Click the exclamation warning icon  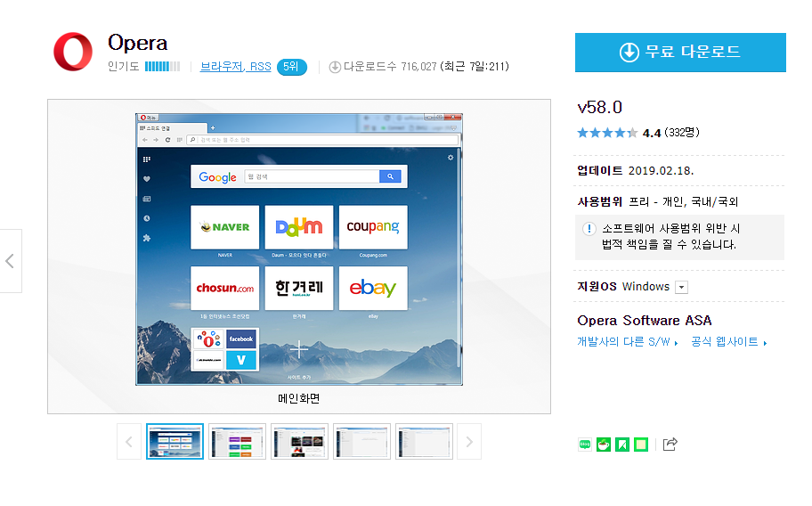point(589,229)
